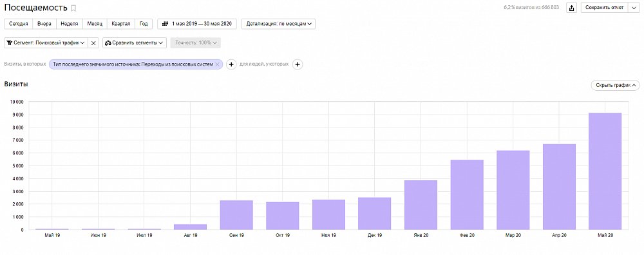Viewport: 644px width, 255px height.
Task: Click the Янв 20 bar
Action: [421, 205]
